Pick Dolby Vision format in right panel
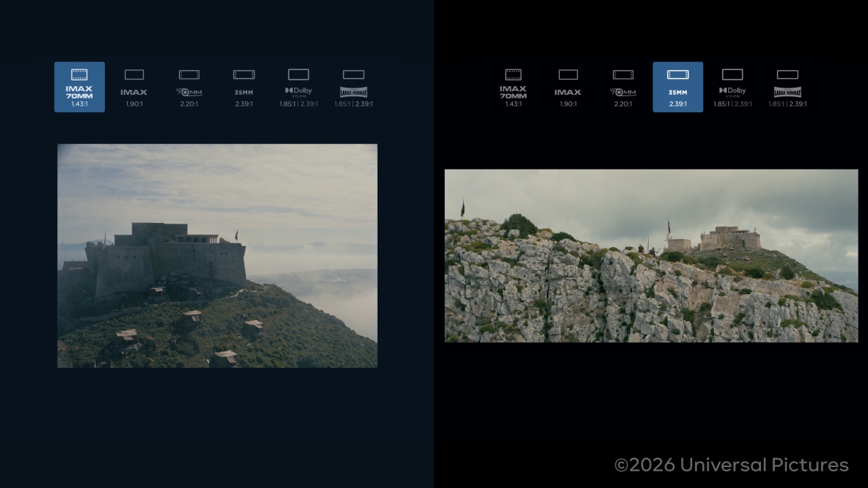 [733, 87]
